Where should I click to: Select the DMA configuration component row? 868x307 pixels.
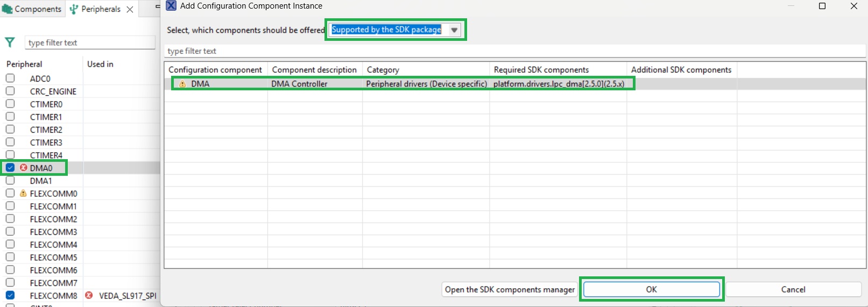515,84
